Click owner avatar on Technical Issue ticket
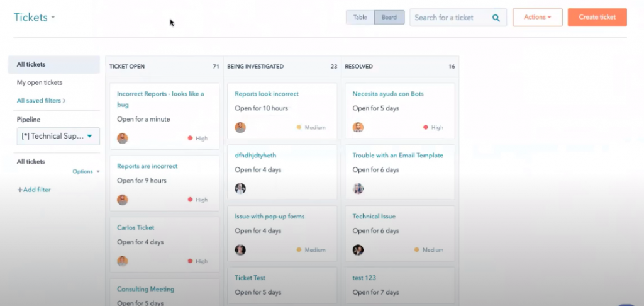644x306 pixels. (x=358, y=250)
